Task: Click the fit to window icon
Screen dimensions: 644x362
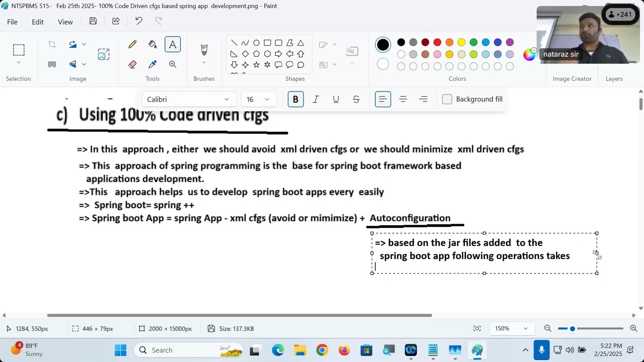Action: click(x=477, y=328)
